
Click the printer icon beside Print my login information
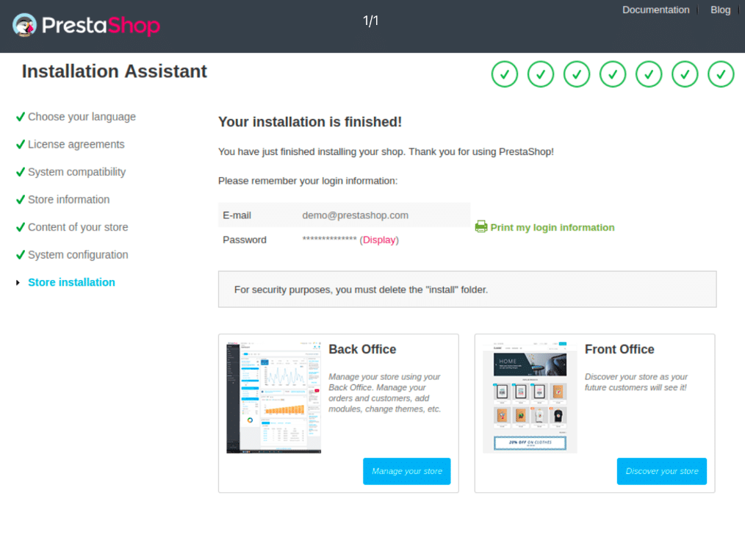481,227
